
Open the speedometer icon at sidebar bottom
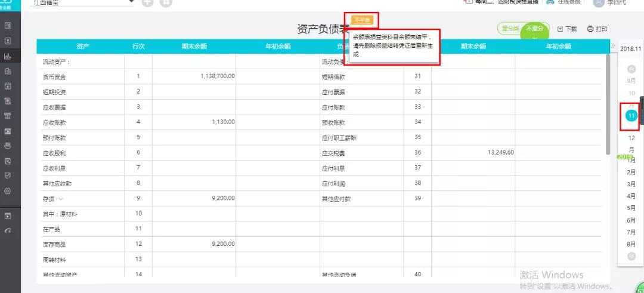click(x=7, y=231)
